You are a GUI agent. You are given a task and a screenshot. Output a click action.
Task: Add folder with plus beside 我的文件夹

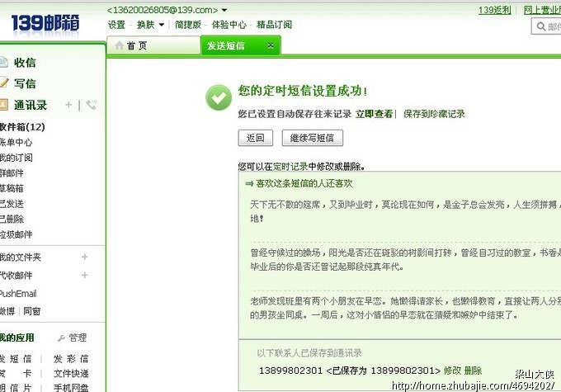tap(84, 257)
